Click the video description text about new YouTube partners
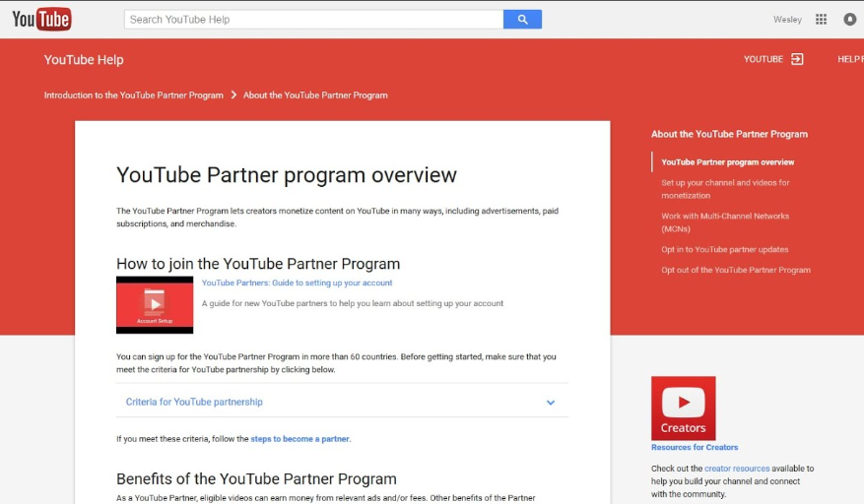Viewport: 864px width, 504px height. (353, 303)
